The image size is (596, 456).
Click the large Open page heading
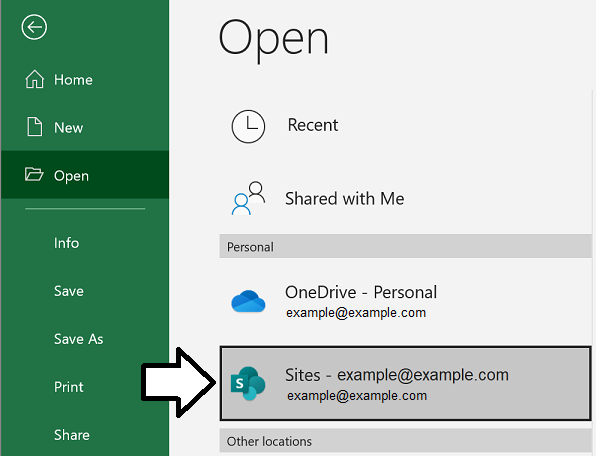(x=273, y=40)
